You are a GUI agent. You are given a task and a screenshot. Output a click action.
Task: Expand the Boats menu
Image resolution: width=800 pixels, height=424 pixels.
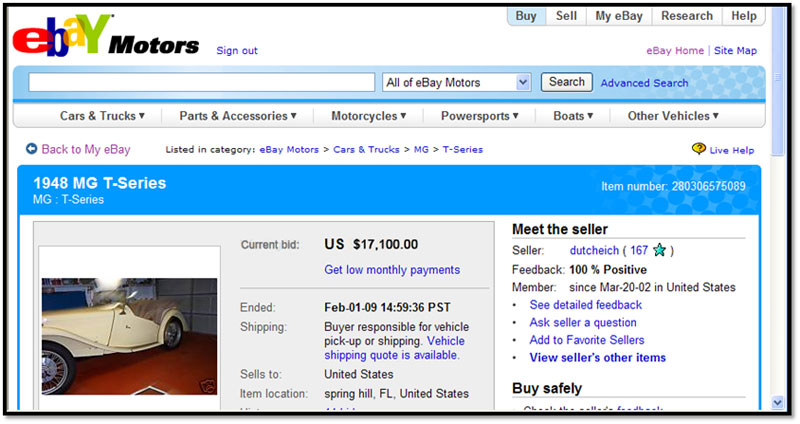click(573, 116)
